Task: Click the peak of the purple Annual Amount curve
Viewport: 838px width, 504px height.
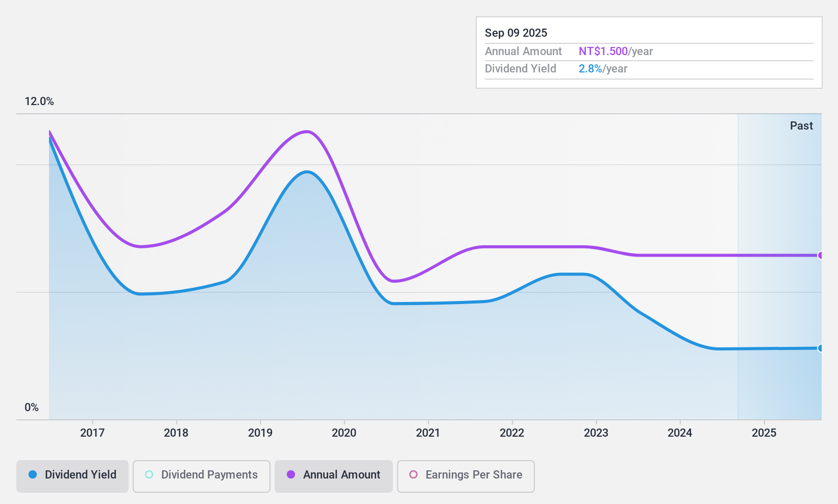Action: (x=306, y=132)
